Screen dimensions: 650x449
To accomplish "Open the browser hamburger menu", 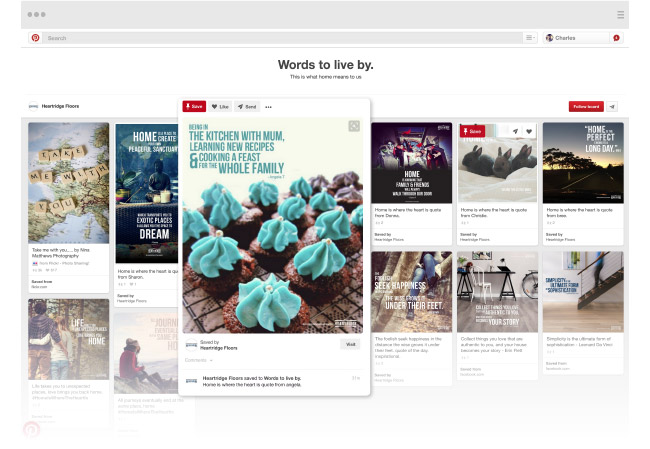I will [x=620, y=15].
